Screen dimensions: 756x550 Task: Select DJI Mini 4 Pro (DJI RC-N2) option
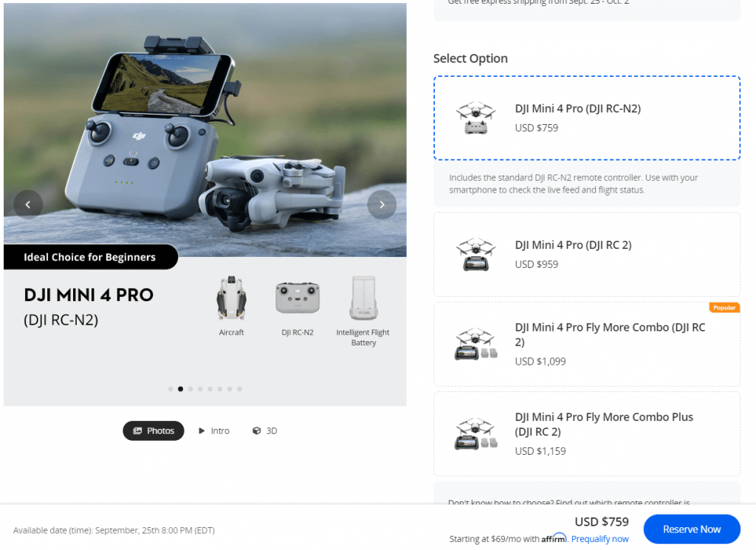587,117
